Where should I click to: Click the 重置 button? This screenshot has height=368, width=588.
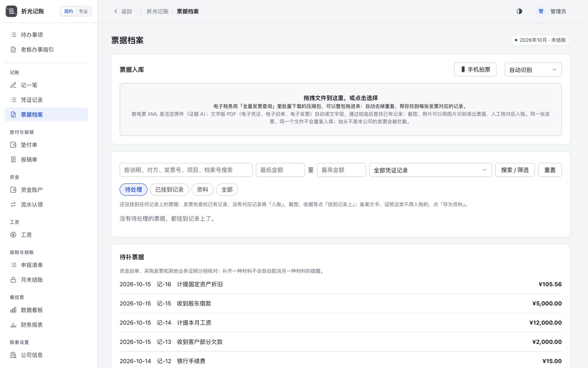pos(550,170)
